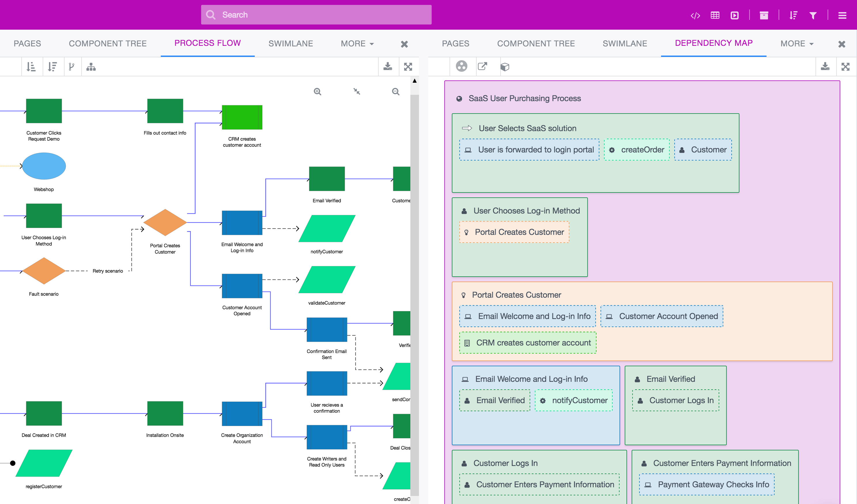Viewport: 857px width, 504px height.
Task: Click the createOrder element under User Selects SaaS solution
Action: (x=637, y=149)
